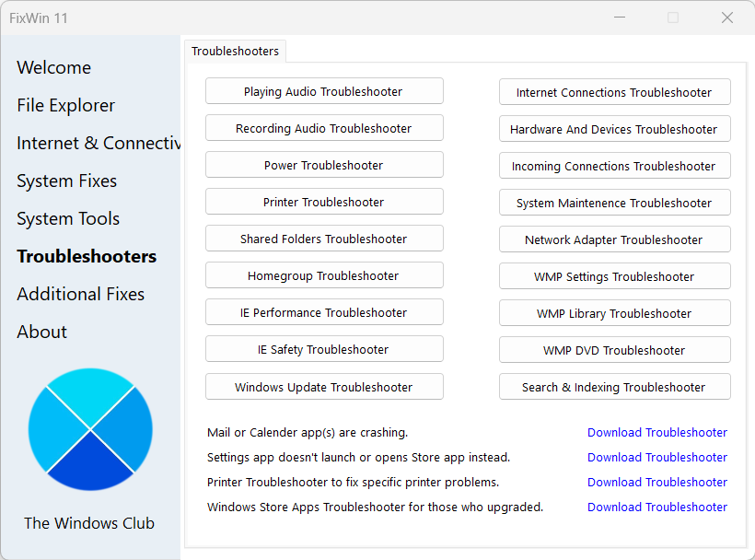Go to File Explorer fixes

coord(66,105)
